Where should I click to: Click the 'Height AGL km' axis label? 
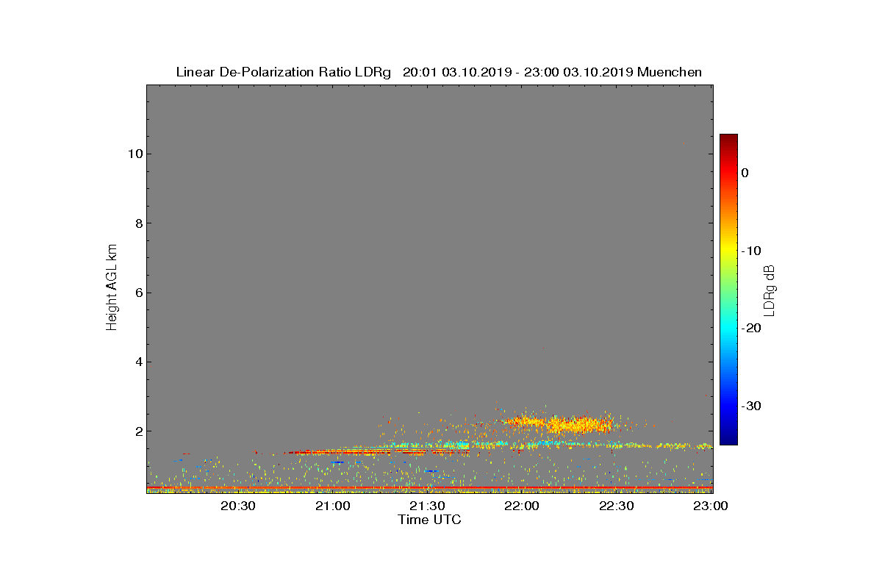click(x=112, y=289)
